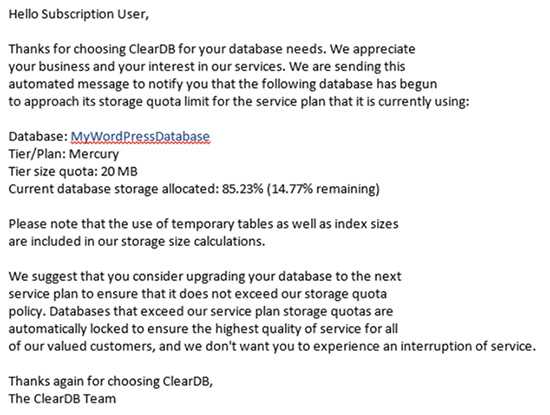Click the 'Current database storage allocated:' label
The height and width of the screenshot is (415, 550).
114,189
